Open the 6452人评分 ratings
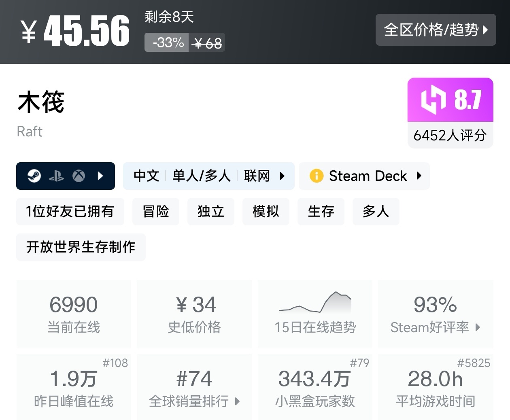The height and width of the screenshot is (420, 510). click(450, 135)
